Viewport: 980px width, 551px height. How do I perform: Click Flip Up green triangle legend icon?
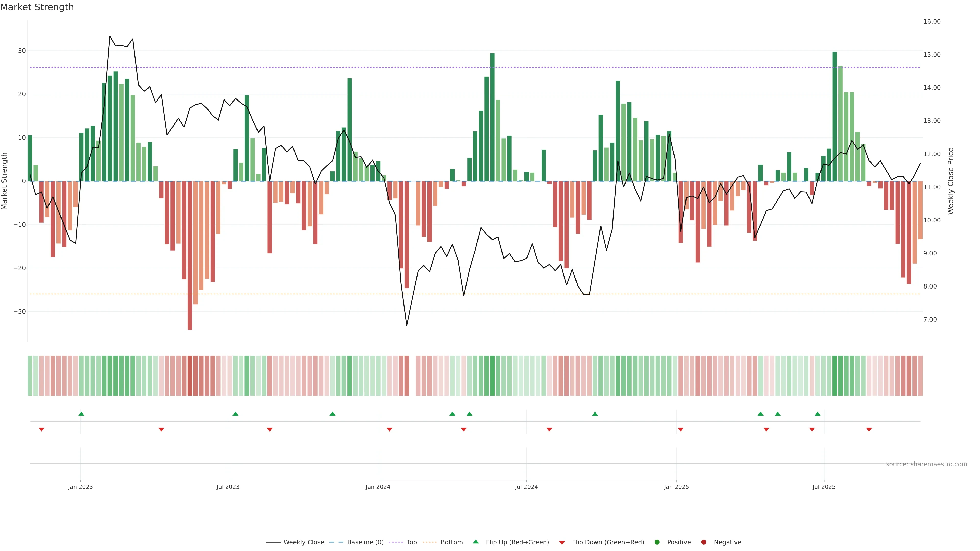point(475,542)
